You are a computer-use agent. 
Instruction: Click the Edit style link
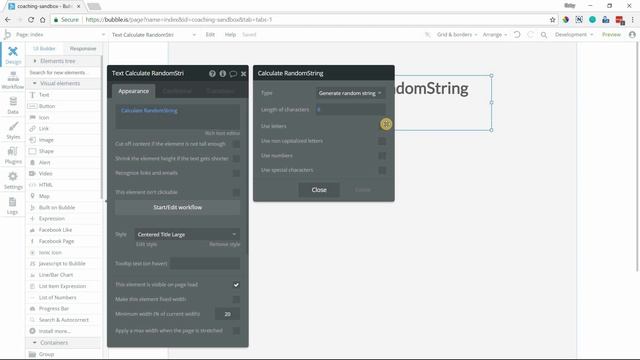(x=146, y=244)
